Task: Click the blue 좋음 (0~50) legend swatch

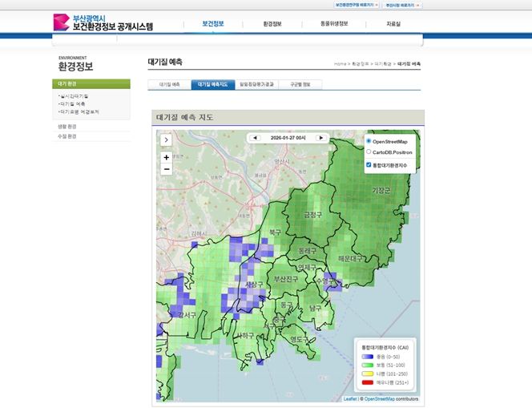Action: pos(367,357)
